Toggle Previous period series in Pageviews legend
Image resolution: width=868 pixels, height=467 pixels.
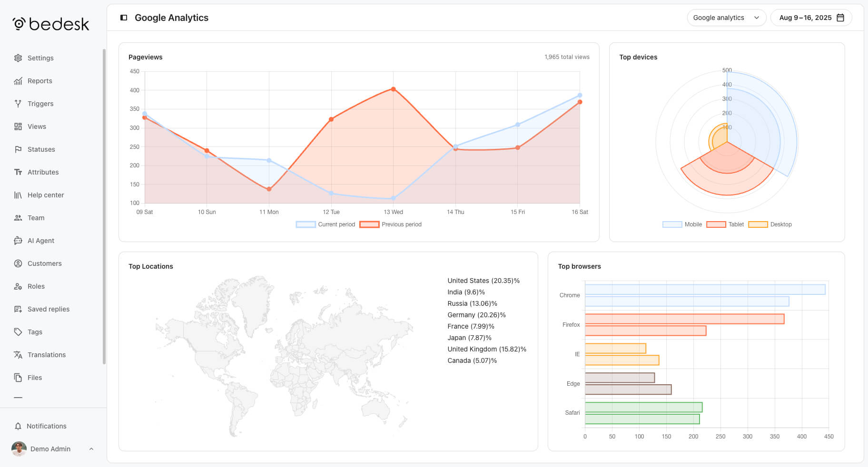click(391, 224)
